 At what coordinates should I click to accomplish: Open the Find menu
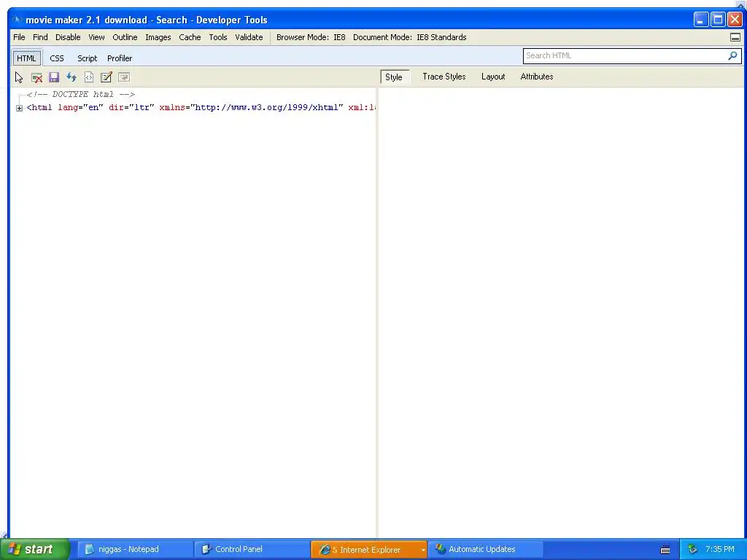40,37
